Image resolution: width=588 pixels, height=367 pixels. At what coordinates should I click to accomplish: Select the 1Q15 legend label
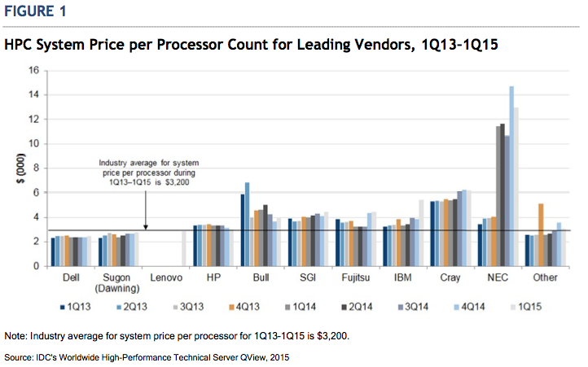[x=530, y=307]
